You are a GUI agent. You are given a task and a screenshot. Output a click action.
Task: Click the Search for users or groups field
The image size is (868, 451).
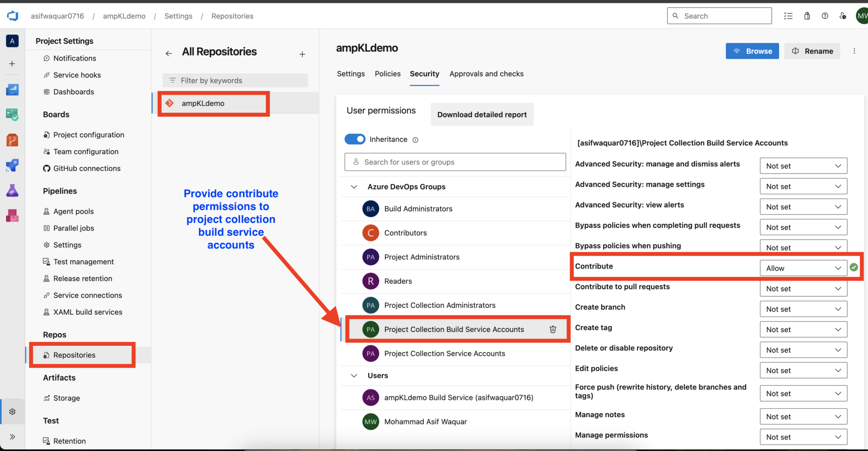(x=455, y=162)
